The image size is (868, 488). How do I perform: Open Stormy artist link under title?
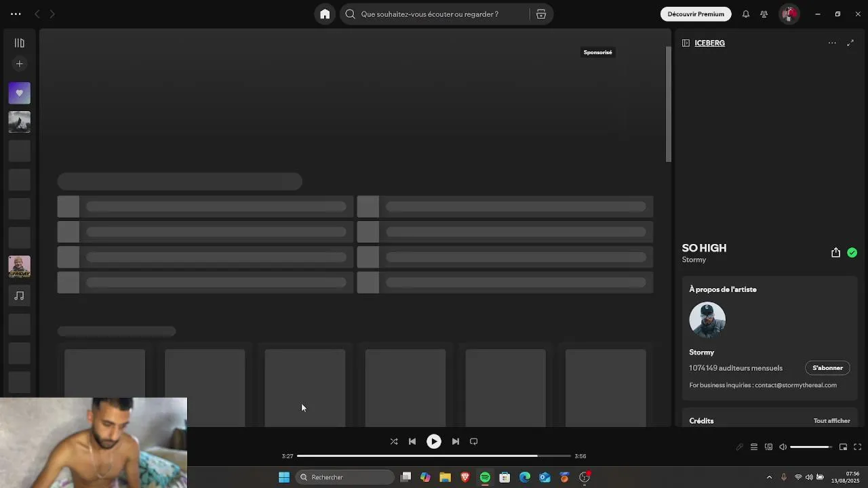coord(694,260)
